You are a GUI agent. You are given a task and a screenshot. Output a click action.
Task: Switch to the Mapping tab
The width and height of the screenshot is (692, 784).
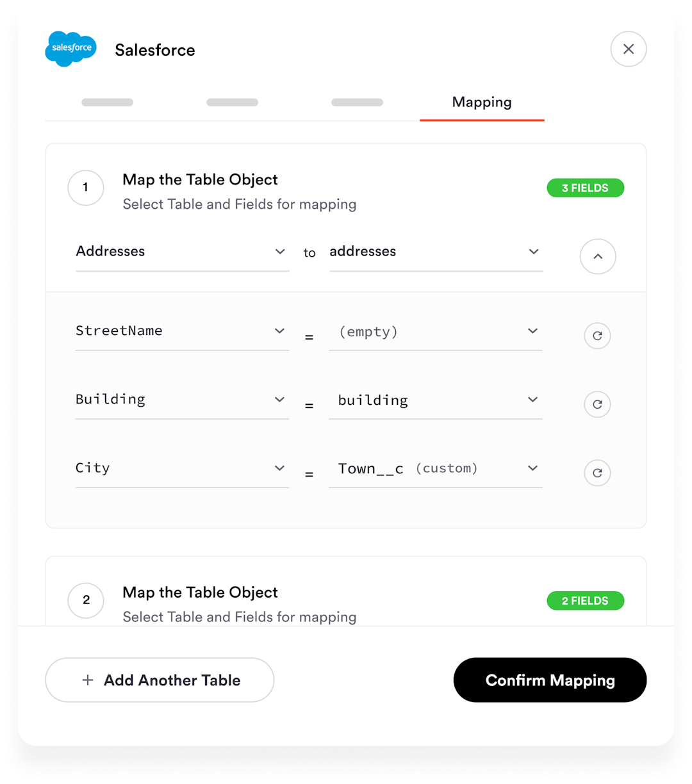481,102
